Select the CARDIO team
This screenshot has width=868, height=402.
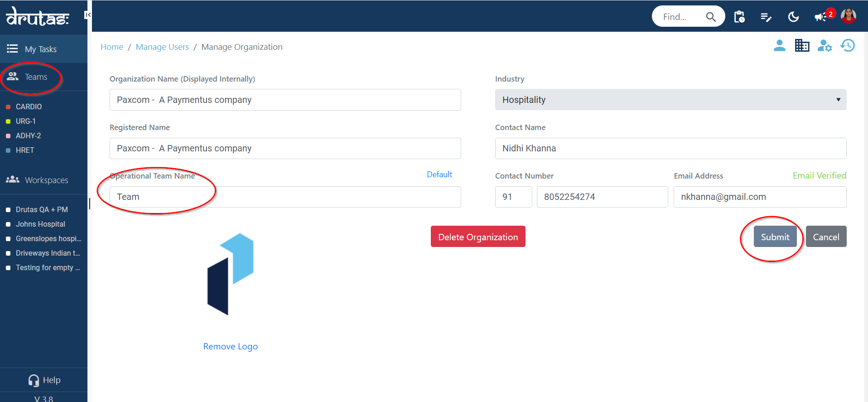click(x=29, y=107)
